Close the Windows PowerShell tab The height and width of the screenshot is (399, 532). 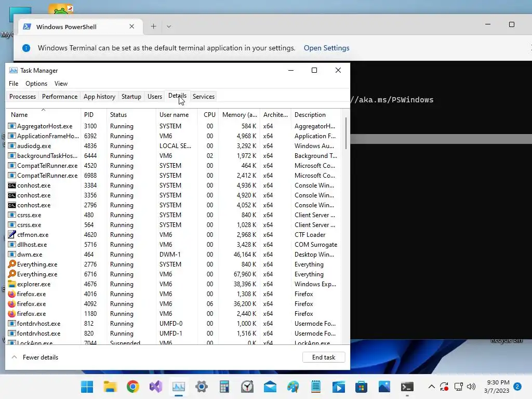pos(131,26)
